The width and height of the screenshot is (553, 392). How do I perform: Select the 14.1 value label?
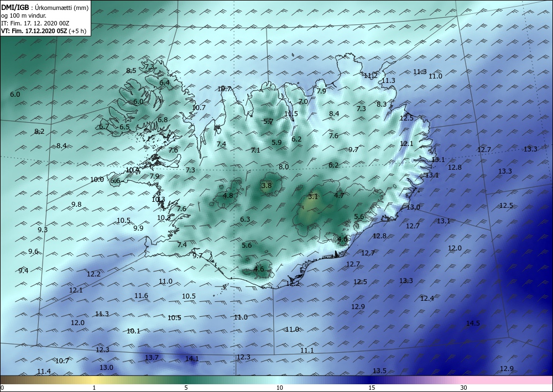[192, 359]
